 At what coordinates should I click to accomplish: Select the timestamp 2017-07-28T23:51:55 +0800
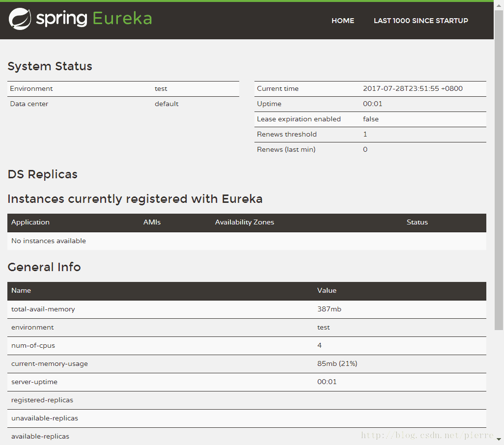coord(413,89)
